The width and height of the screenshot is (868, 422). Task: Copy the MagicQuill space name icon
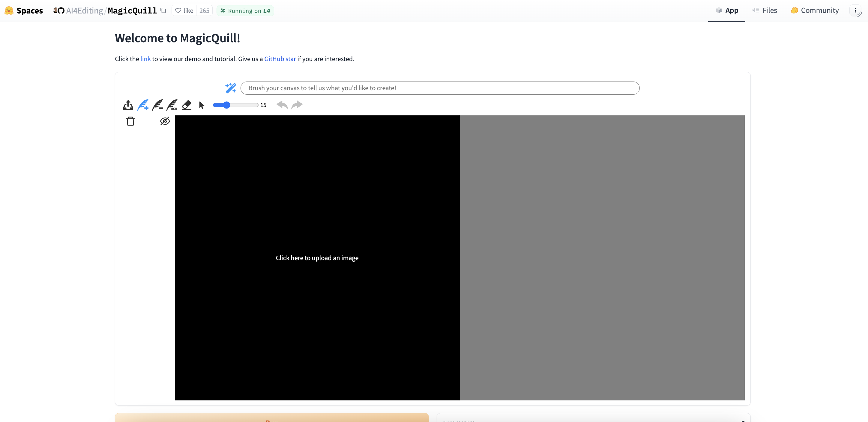pyautogui.click(x=163, y=10)
